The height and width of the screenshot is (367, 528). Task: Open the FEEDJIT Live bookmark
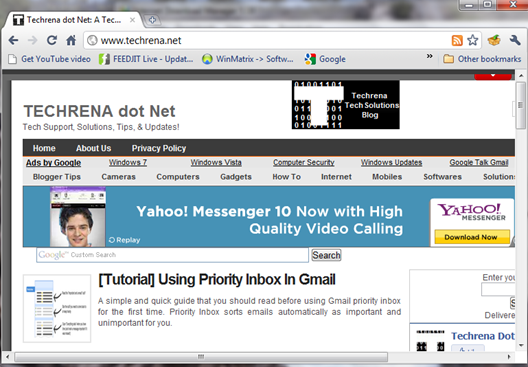pyautogui.click(x=146, y=59)
